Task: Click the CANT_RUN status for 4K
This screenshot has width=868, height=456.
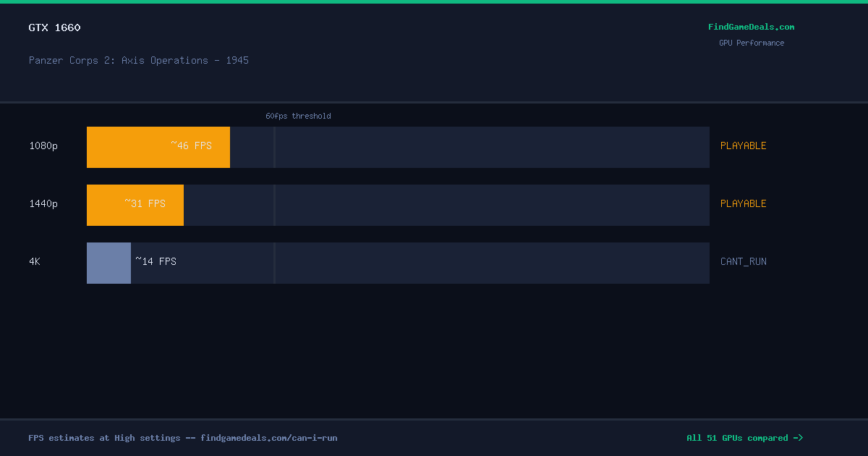Action: pos(744,261)
